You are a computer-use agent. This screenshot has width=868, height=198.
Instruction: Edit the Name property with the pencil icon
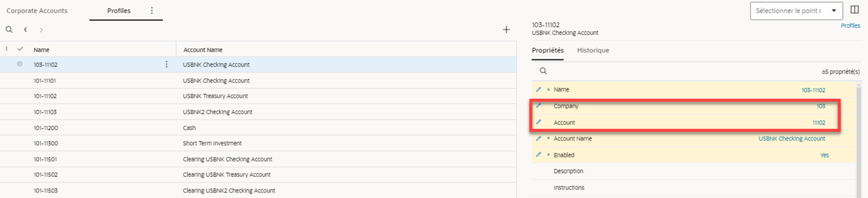click(539, 89)
